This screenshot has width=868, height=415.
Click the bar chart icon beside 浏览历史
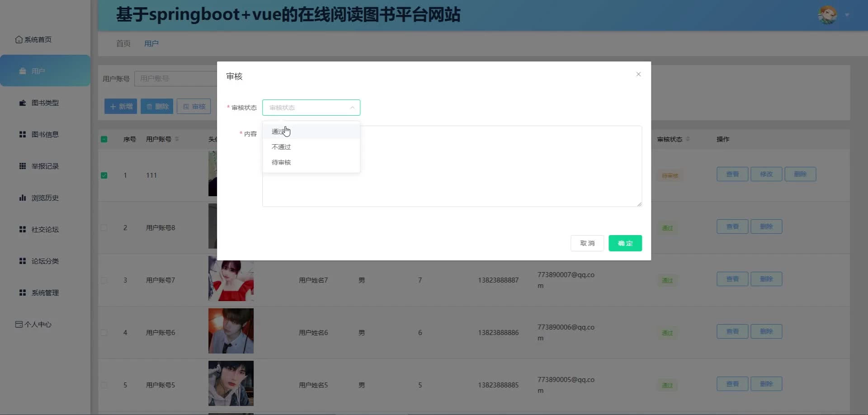(x=23, y=198)
